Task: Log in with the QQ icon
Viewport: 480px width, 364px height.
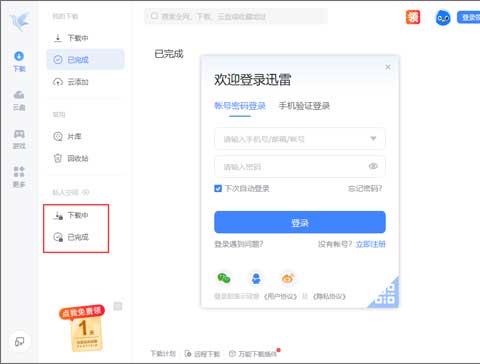Action: click(x=256, y=278)
